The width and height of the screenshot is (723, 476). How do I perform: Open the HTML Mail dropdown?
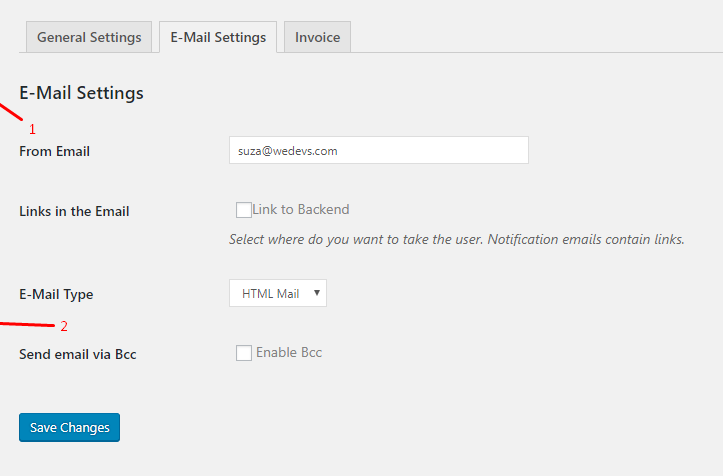(278, 293)
